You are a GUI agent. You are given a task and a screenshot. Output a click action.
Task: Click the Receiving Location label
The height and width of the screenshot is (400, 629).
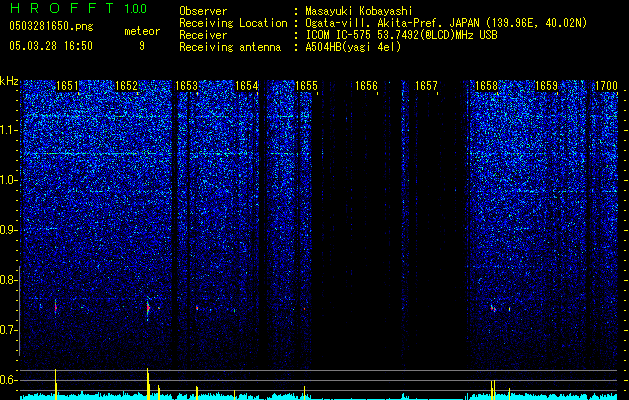233,23
